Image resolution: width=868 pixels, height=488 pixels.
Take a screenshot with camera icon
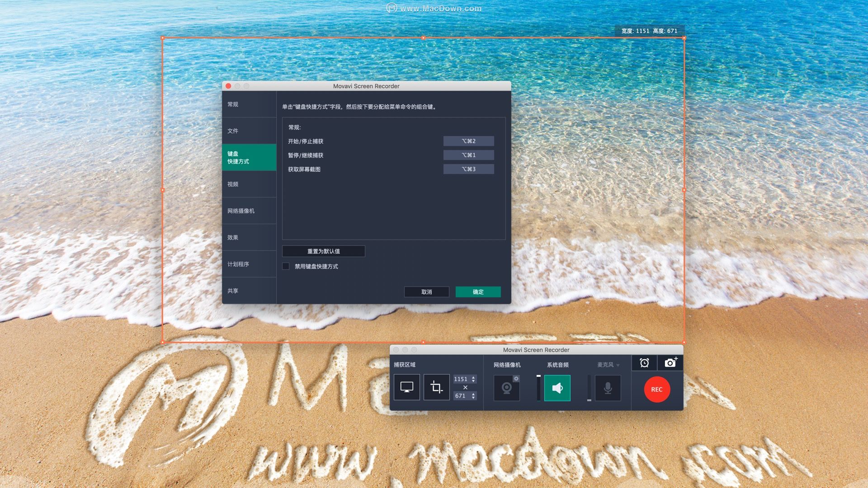click(670, 362)
